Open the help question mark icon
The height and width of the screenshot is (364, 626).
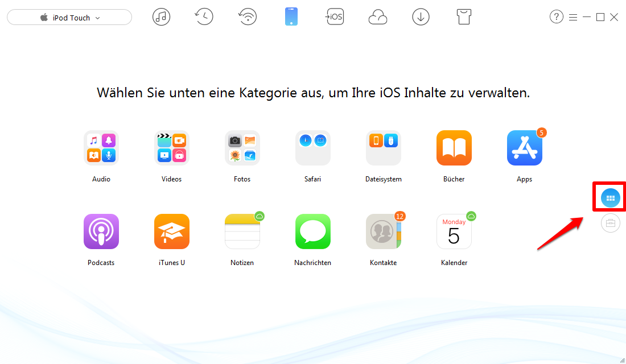(x=556, y=16)
